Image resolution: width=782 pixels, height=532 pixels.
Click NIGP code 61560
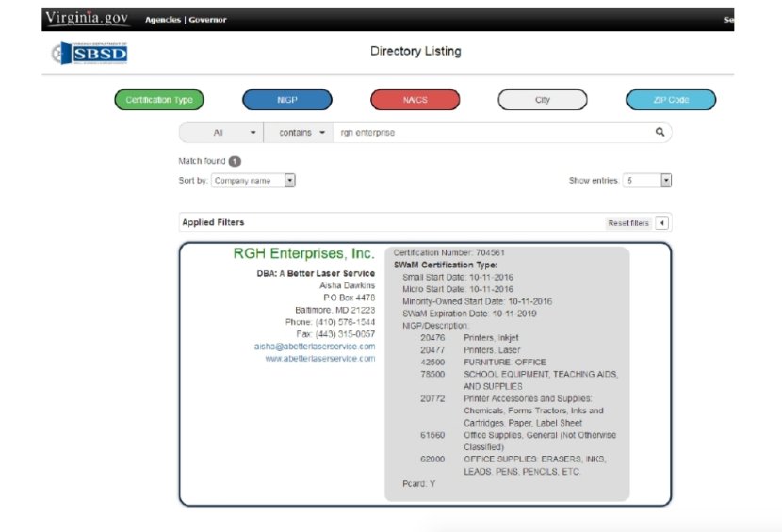pyautogui.click(x=432, y=435)
